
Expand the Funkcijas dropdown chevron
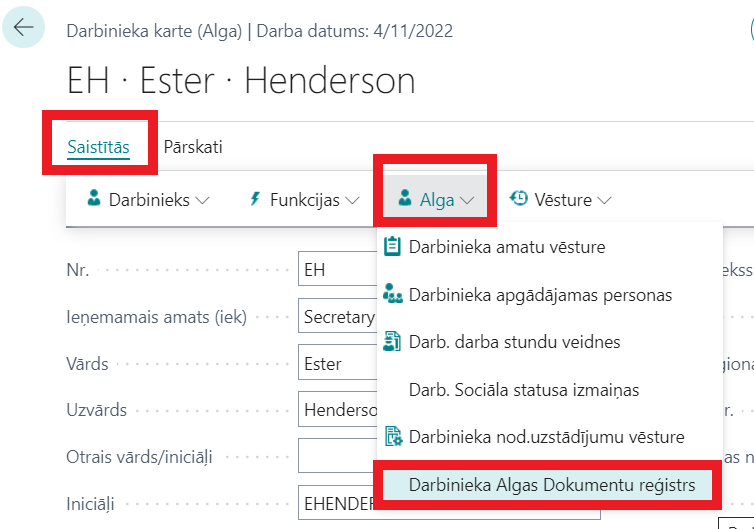tap(352, 200)
